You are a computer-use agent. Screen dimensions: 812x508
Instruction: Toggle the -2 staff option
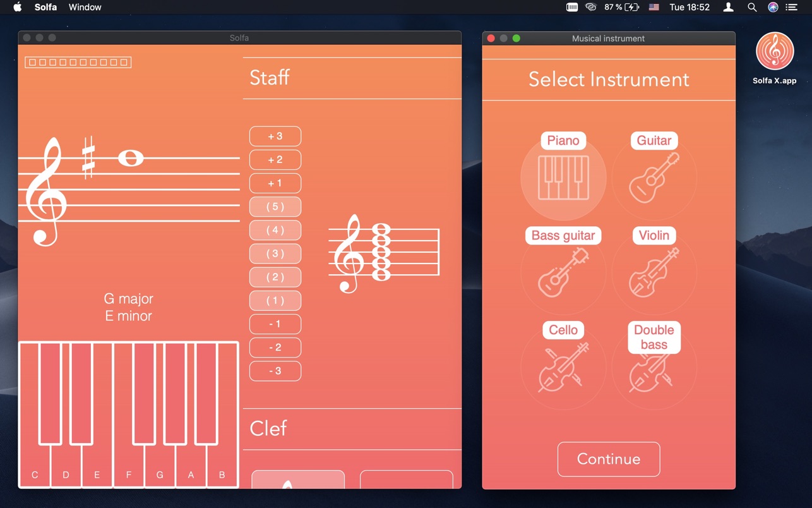point(275,348)
